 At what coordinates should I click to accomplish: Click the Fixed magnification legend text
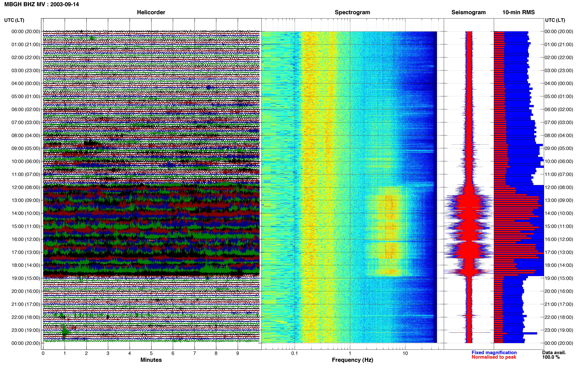(x=494, y=352)
